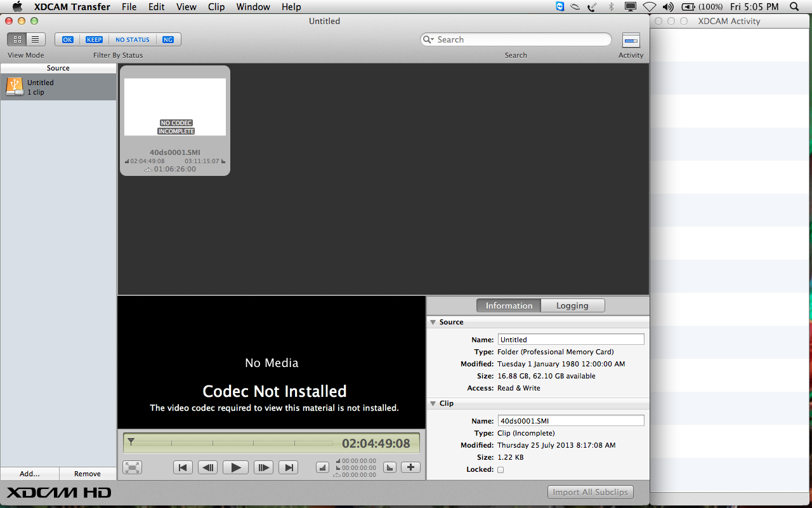Image resolution: width=812 pixels, height=508 pixels.
Task: Click the Clip Name field 40ds0001.SMI
Action: coord(571,421)
